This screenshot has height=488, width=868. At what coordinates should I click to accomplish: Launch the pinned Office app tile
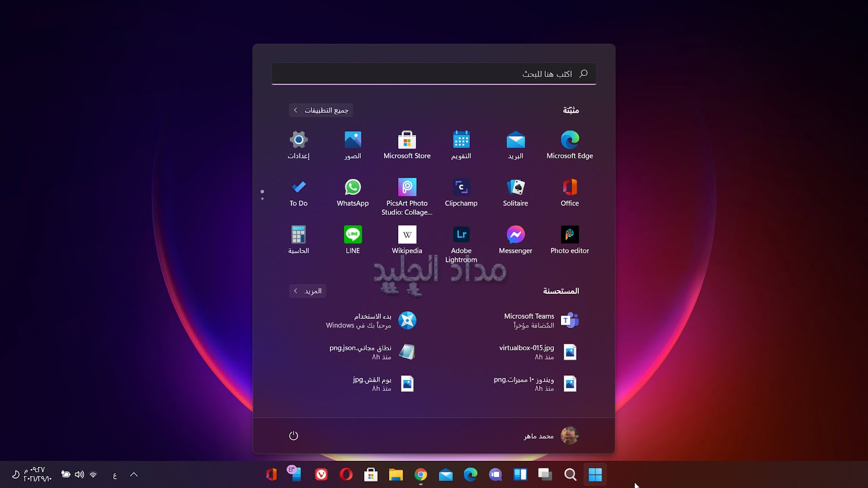pos(570,192)
